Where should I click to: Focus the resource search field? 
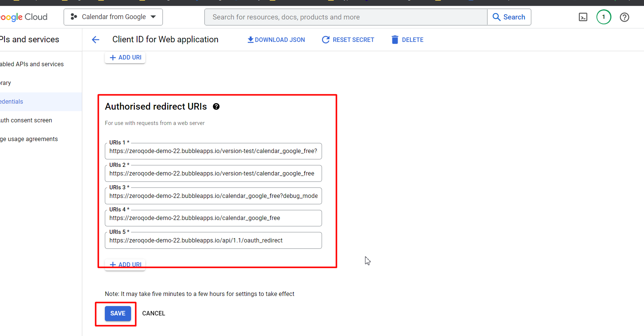pyautogui.click(x=346, y=17)
